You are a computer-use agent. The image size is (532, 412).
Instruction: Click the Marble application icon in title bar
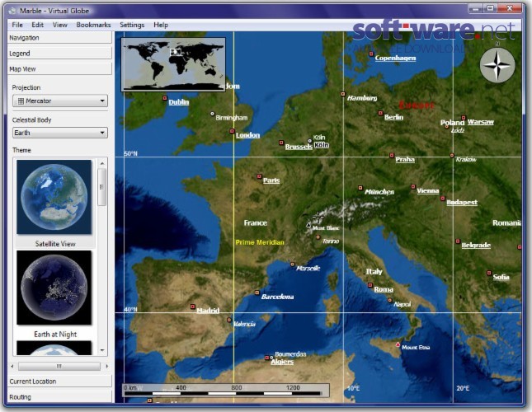12,11
